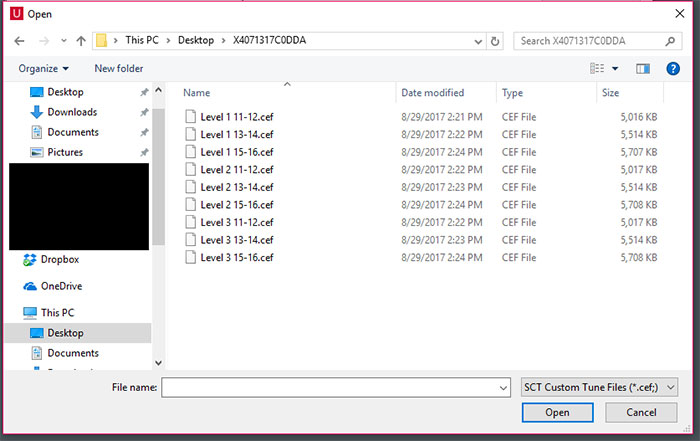Sort files by Size column header
Screen dimensions: 700x441
(x=610, y=92)
